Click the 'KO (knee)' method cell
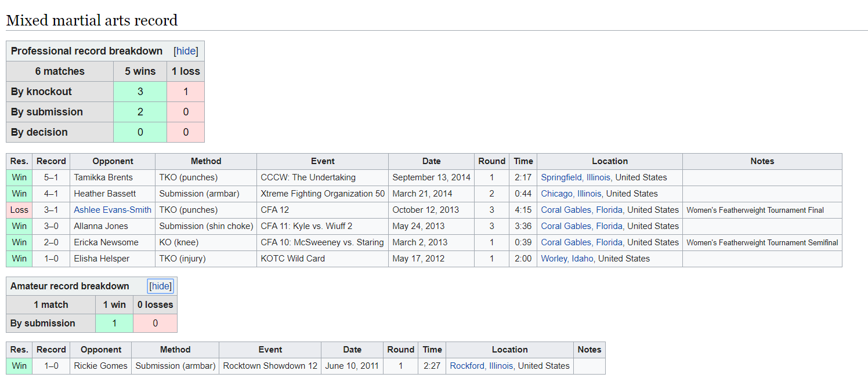Screen dimensions: 868x385 coord(206,242)
